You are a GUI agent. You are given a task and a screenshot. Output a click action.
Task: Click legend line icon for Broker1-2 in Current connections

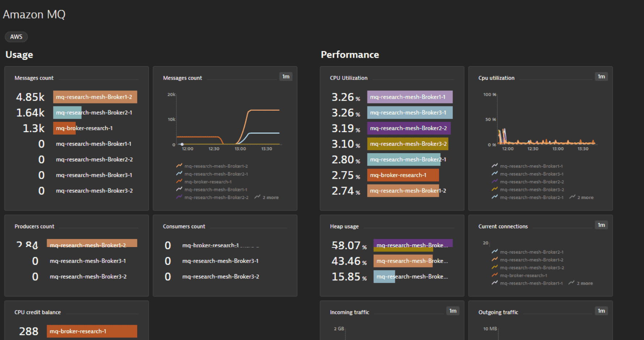[x=495, y=260]
